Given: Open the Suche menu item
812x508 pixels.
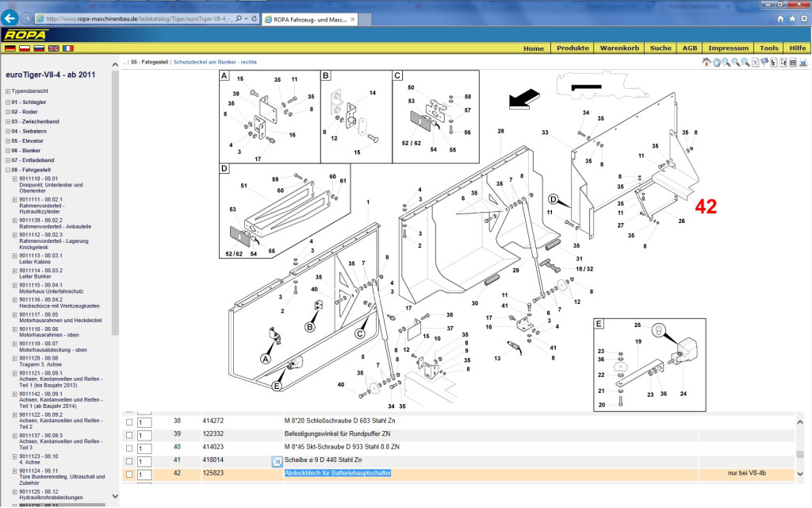Looking at the screenshot, I should [661, 48].
